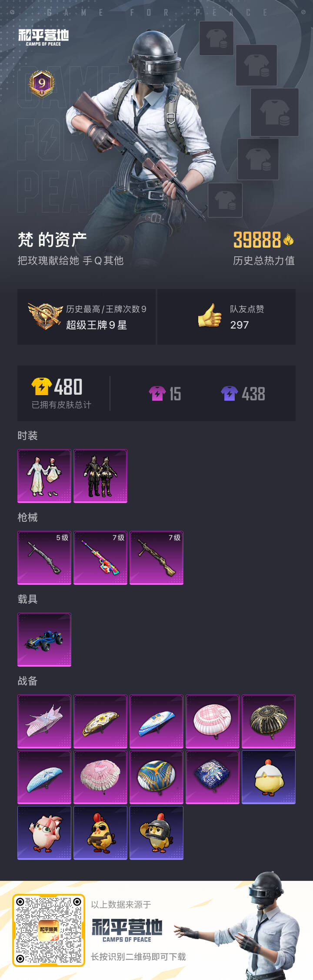313x980 pixels.
Task: Pick the chick wearing a helmet
Action: (156, 833)
